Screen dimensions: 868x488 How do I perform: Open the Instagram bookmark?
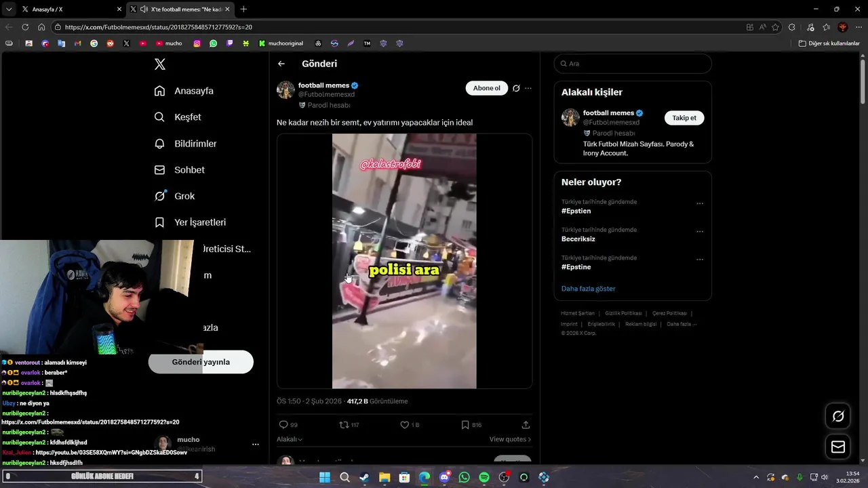point(197,43)
